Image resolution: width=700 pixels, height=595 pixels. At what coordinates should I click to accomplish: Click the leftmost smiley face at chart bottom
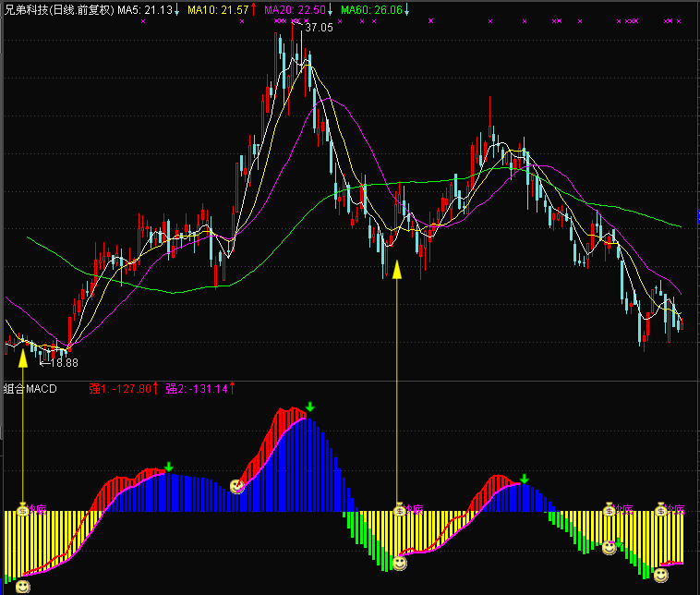(23, 586)
